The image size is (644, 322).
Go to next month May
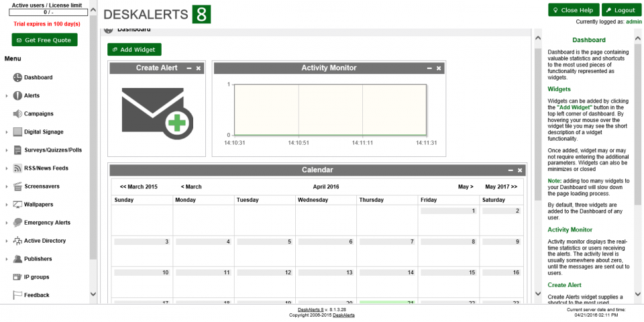click(466, 186)
